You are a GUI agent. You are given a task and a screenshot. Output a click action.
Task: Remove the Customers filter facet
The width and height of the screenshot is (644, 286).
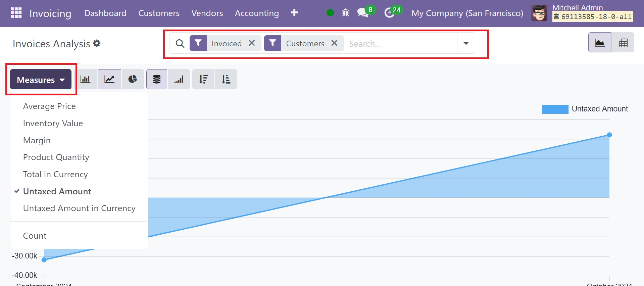(334, 43)
